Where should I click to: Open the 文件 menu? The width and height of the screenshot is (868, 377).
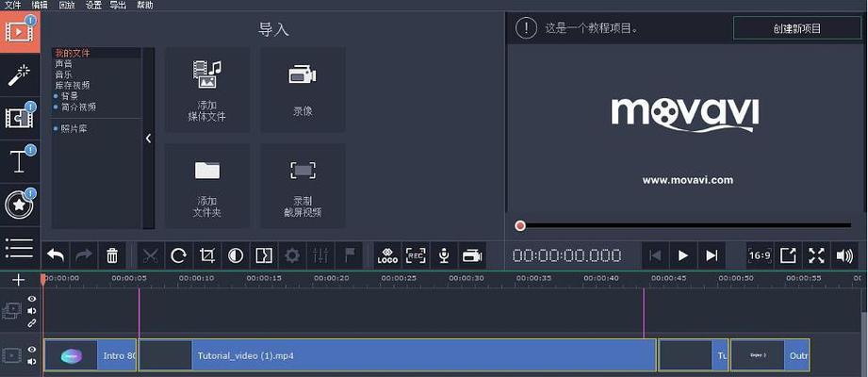(x=12, y=5)
